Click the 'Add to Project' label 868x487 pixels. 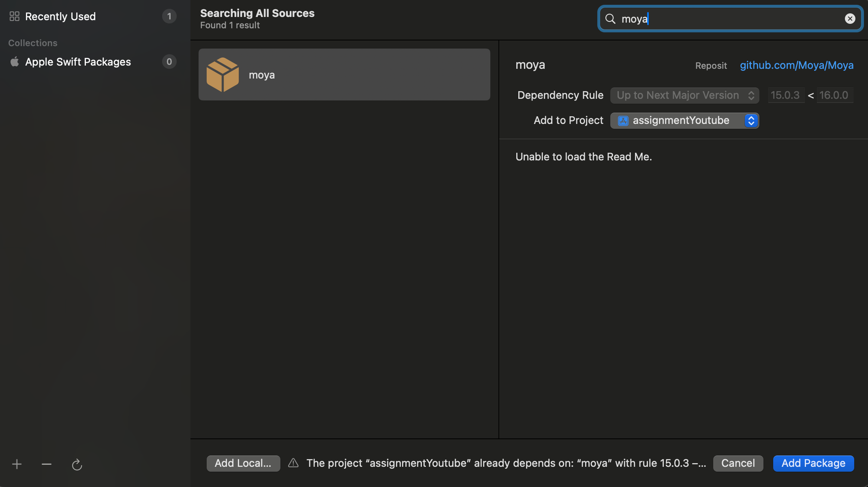point(569,121)
